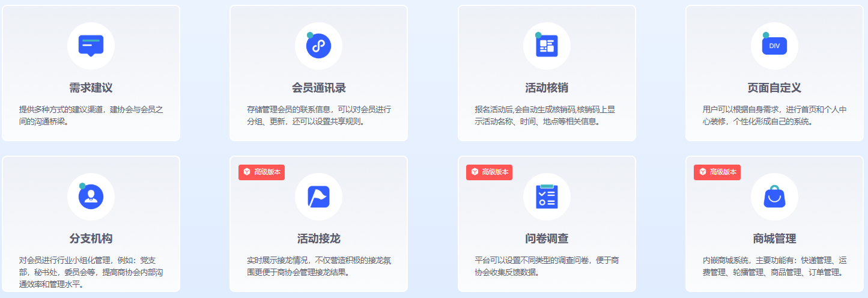This screenshot has height=298, width=868.
Task: Click the 高级版本 tag on 商城管理
Action: [717, 172]
